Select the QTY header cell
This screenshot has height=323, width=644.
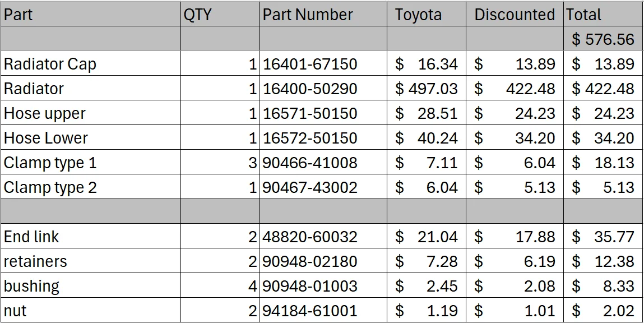[220, 15]
